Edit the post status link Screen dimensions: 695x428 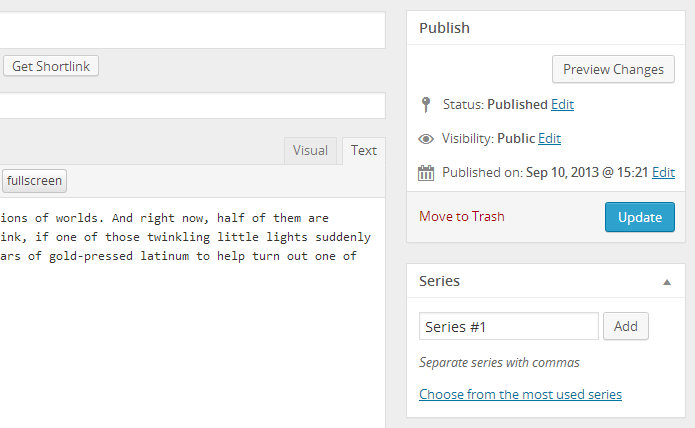pos(563,104)
